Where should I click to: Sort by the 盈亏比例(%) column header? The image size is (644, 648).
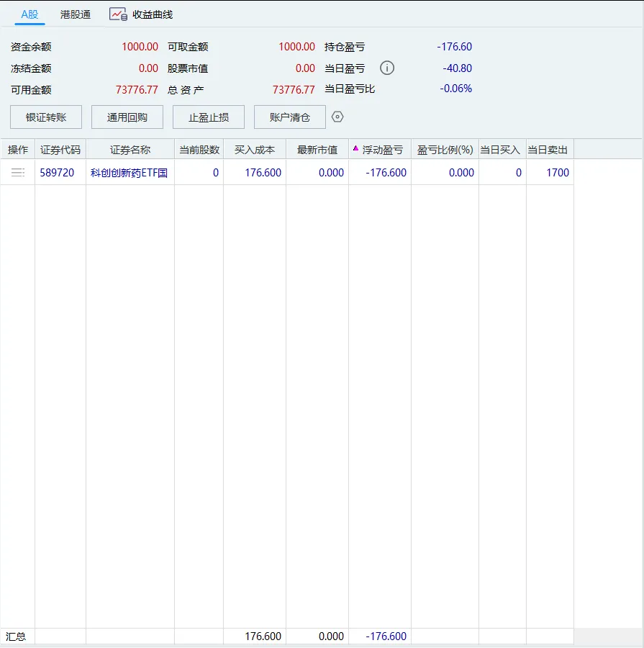click(445, 150)
